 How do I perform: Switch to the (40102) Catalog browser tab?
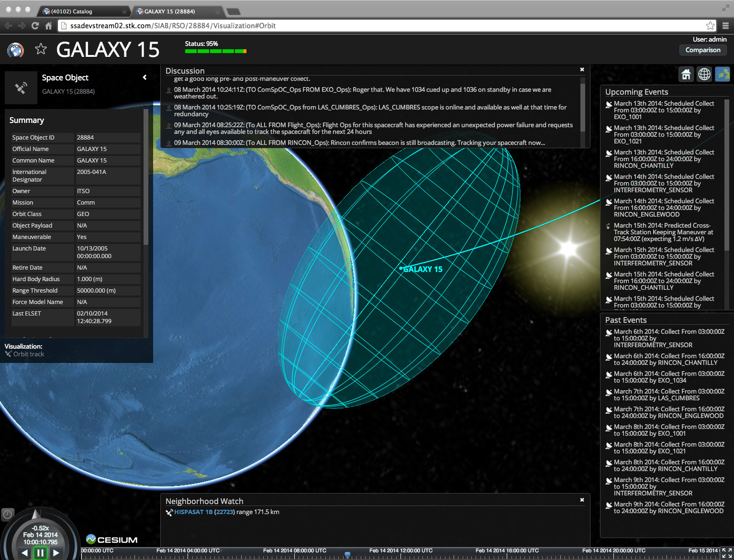pyautogui.click(x=83, y=11)
